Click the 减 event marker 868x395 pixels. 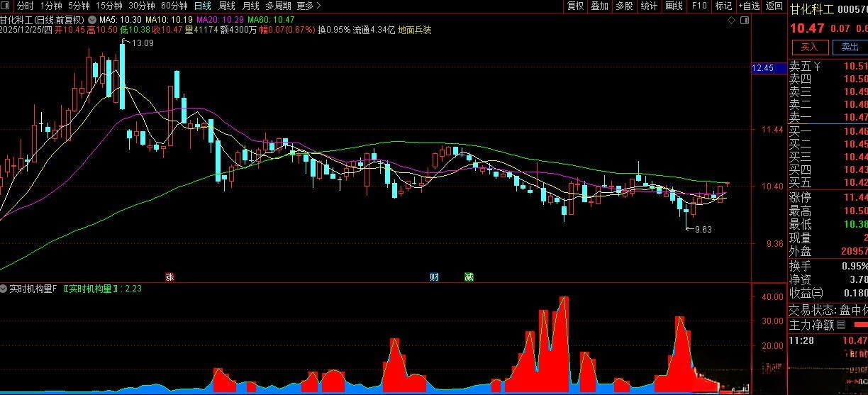469,277
